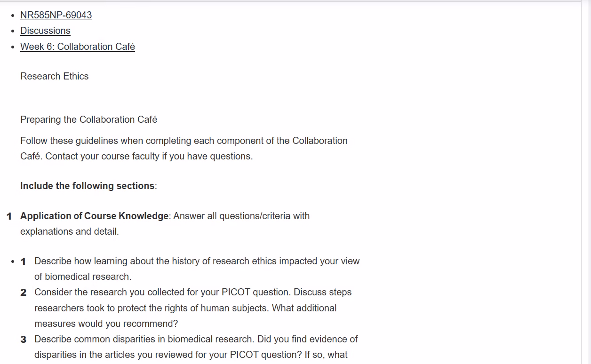591x364 pixels.
Task: Click the 'Contact your course faculty' sentence
Action: pos(149,156)
